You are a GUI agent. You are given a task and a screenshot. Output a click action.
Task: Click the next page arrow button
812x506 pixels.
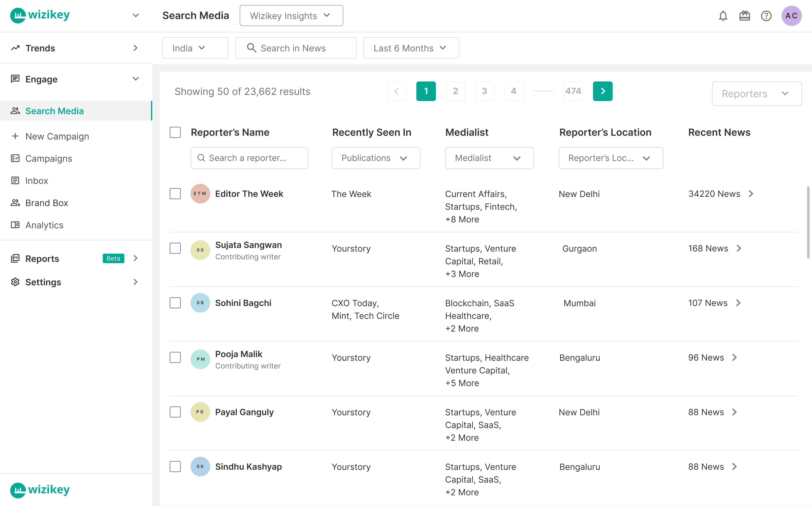(602, 91)
